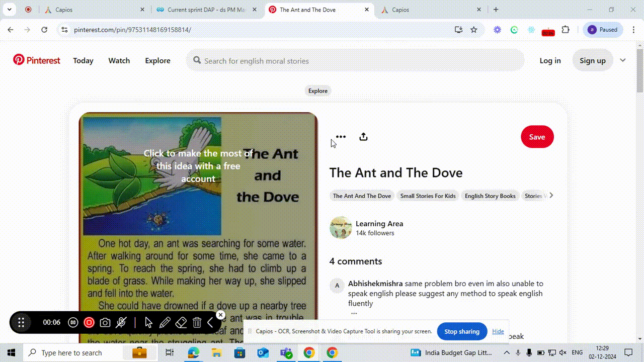Take a screenshot with the camera icon

pos(105,322)
